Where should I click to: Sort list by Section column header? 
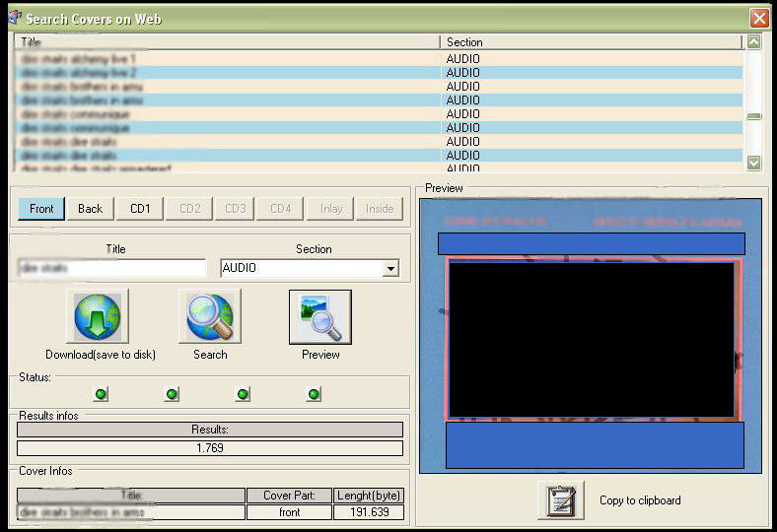[590, 42]
